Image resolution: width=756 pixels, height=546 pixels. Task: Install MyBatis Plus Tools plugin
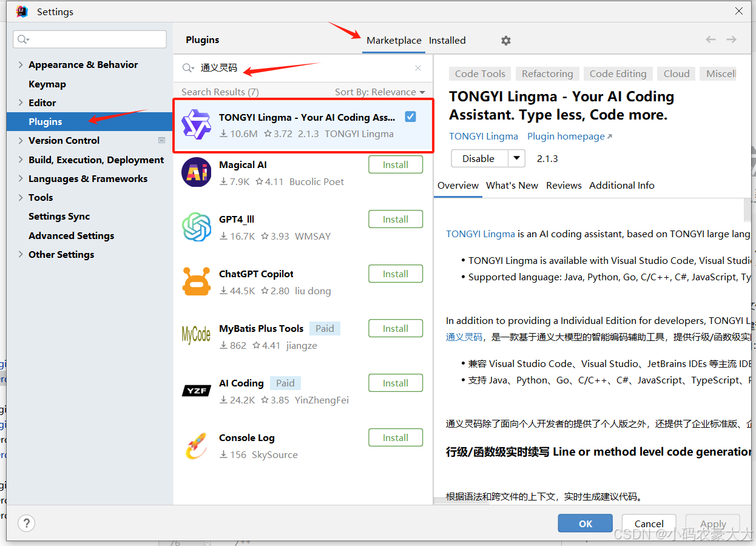tap(396, 328)
